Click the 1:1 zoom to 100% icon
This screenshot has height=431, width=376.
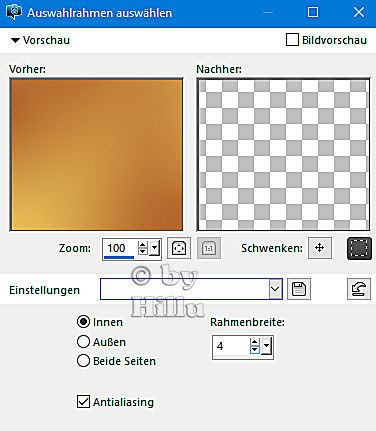(x=209, y=248)
